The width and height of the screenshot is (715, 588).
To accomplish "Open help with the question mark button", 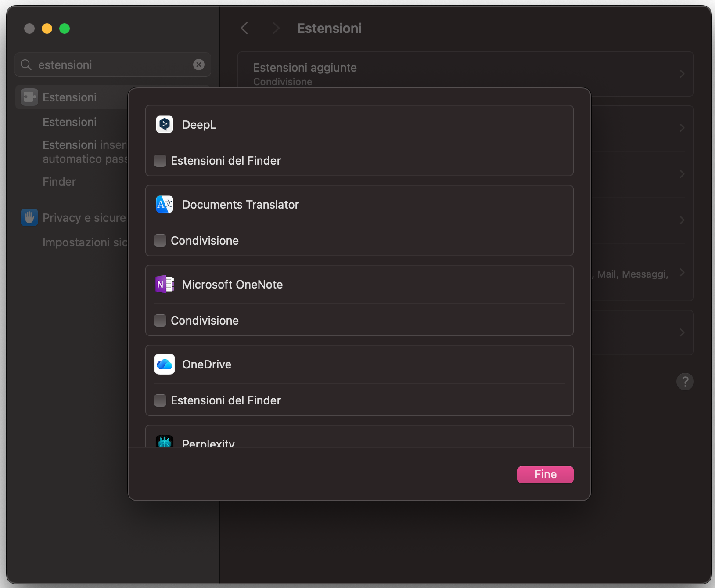I will coord(685,381).
